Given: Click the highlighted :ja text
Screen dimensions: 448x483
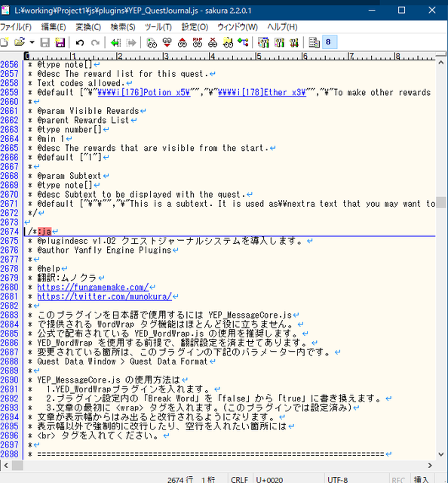Looking at the screenshot, I should (44, 232).
